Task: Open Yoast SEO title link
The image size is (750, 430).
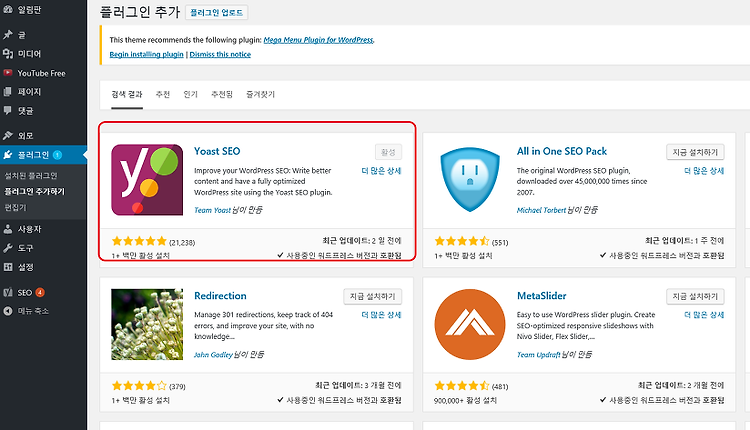Action: click(217, 151)
